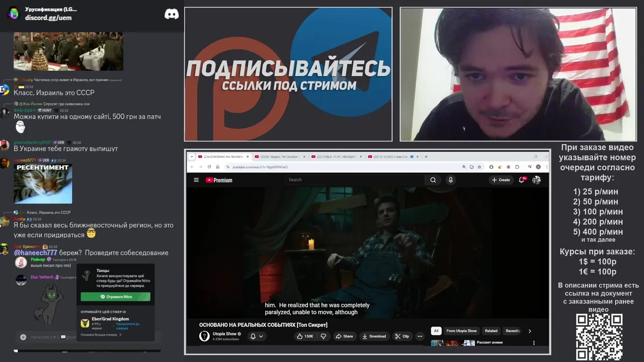Screen dimensions: 644x362
Task: Like the video with 150K likes
Action: click(x=305, y=336)
